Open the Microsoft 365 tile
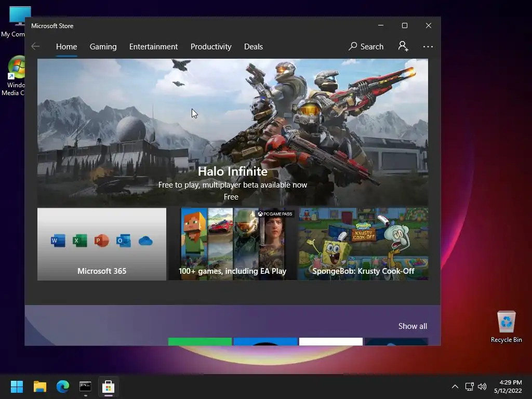532x399 pixels. (x=102, y=244)
